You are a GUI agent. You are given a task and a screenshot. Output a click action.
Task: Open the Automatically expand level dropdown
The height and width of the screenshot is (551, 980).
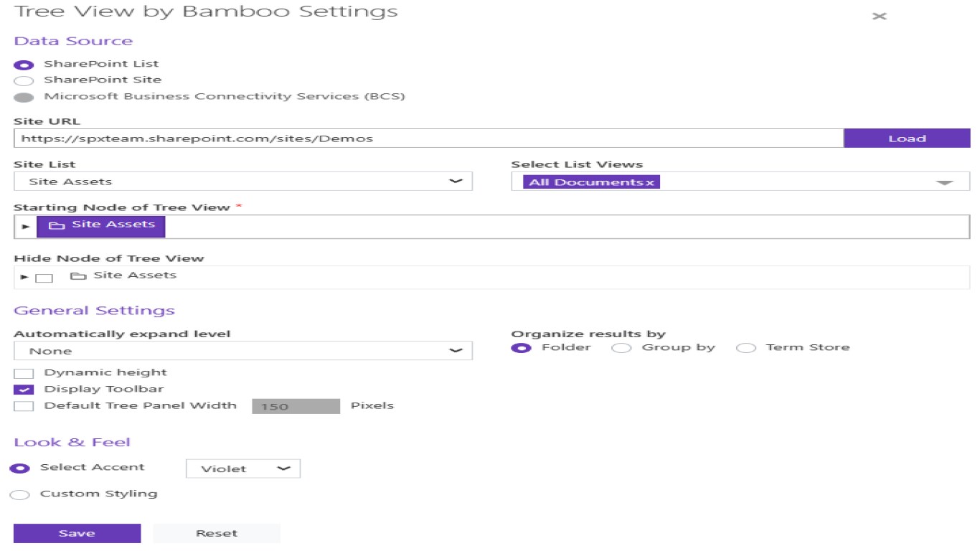click(242, 351)
